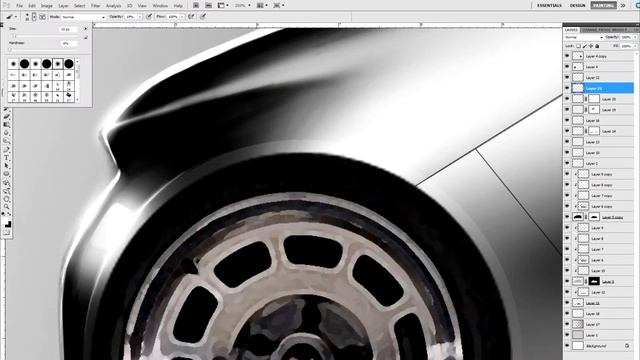Click the lock icon on Background layer
The width and height of the screenshot is (640, 360).
click(627, 346)
